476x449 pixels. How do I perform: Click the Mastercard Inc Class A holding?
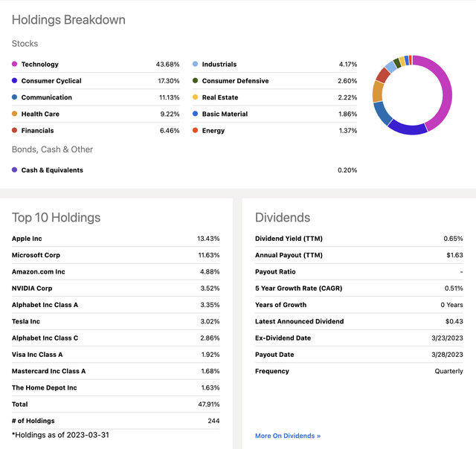48,371
